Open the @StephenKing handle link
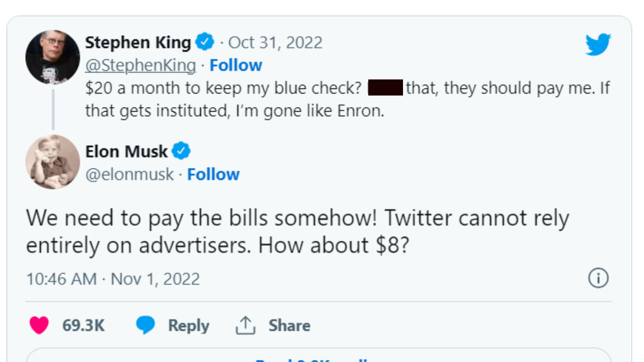This screenshot has width=644, height=362. click(140, 65)
